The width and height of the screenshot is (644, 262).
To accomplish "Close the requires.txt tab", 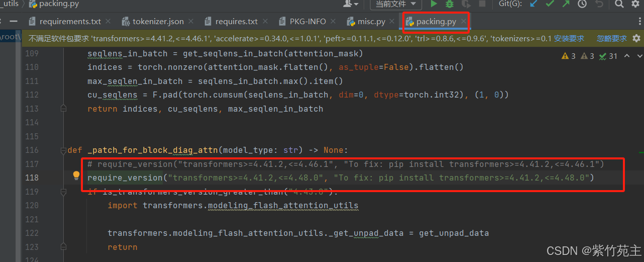I will coord(265,22).
